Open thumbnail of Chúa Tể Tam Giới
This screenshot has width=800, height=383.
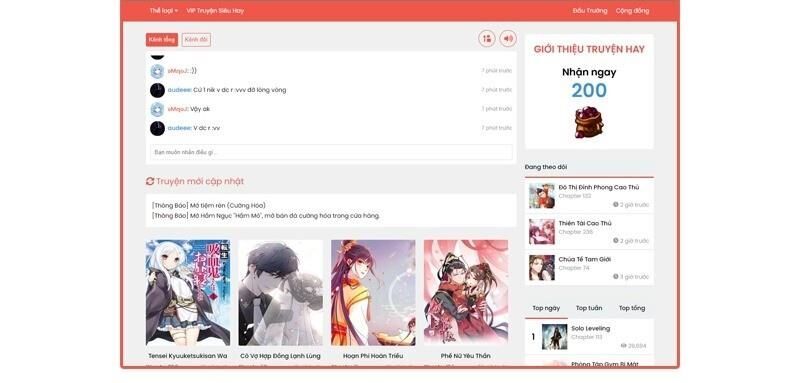(542, 268)
